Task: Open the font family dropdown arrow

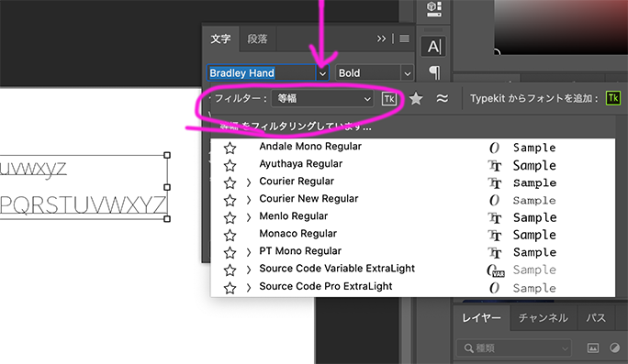Action: coord(322,73)
